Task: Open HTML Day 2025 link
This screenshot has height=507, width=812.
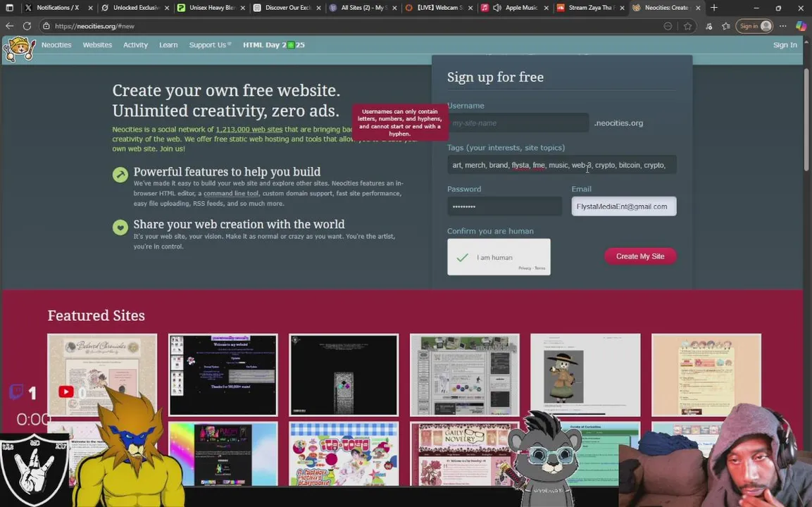Action: (274, 45)
